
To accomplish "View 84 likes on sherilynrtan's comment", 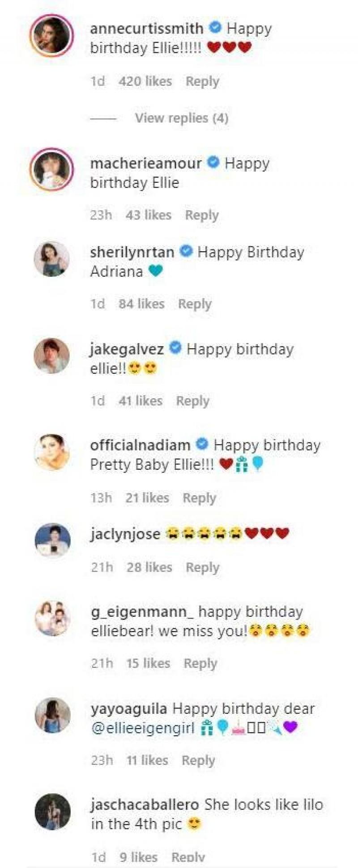I will (x=141, y=304).
